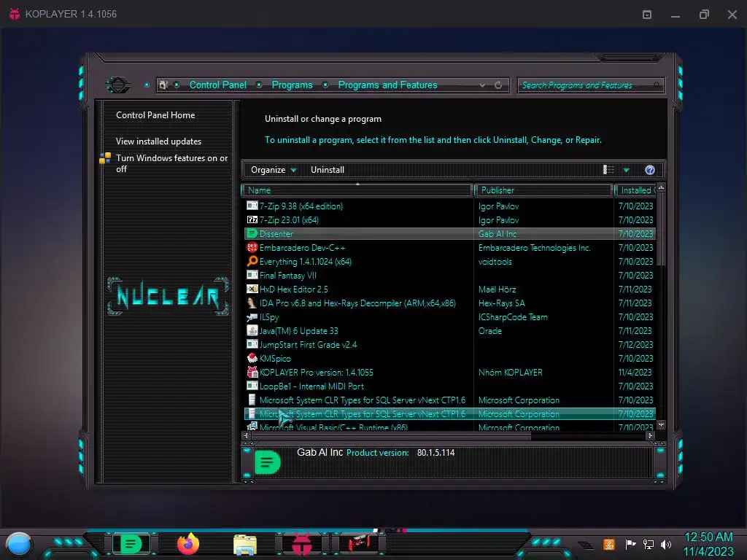Open the Start orb on the taskbar
The image size is (747, 560).
point(19,544)
